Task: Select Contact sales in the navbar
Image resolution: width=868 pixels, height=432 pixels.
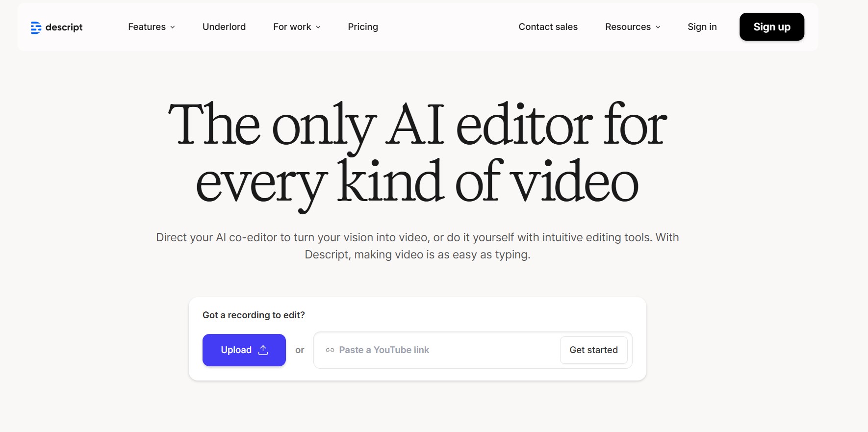Action: point(548,27)
